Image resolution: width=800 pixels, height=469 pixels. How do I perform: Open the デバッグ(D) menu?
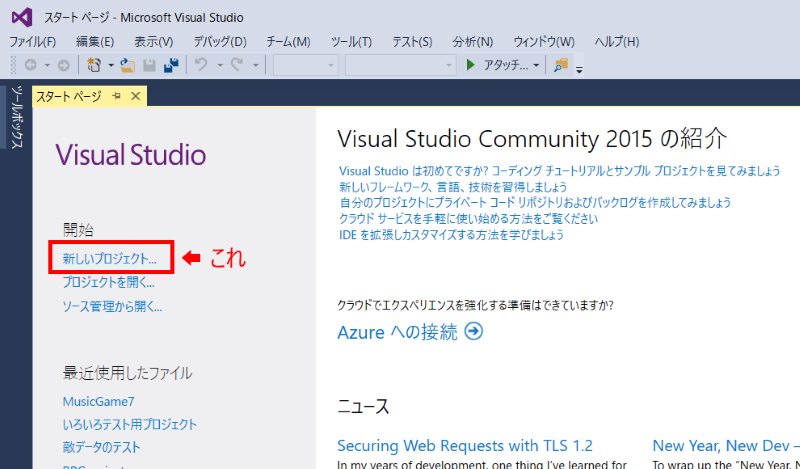pos(220,42)
